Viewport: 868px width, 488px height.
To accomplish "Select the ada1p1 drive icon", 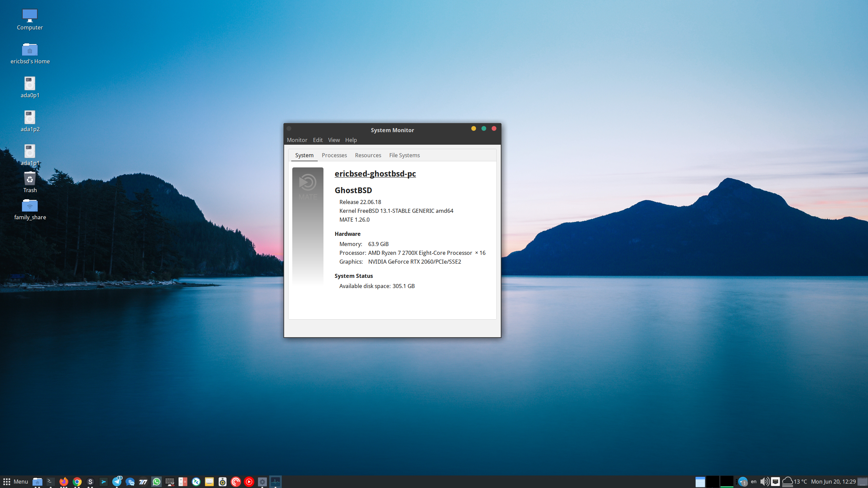I will 30,155.
